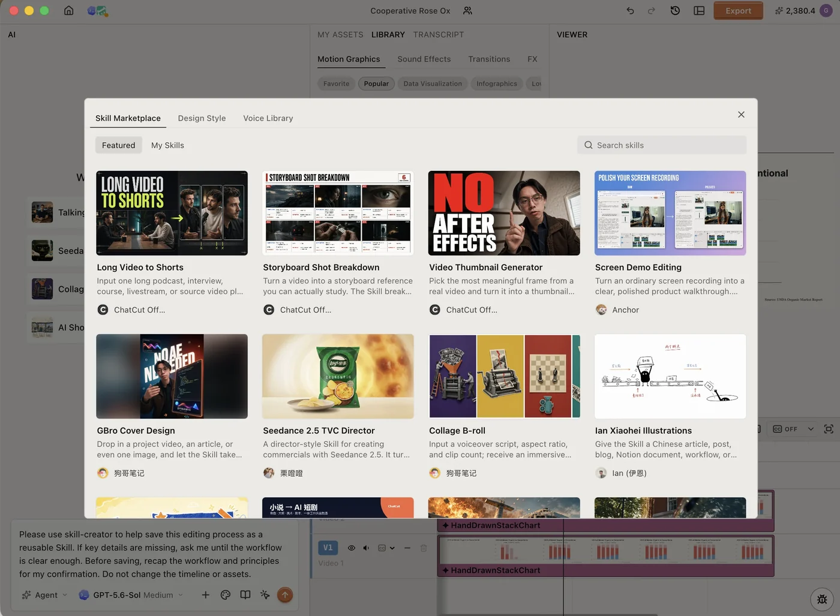Select the Infographics category chip

(497, 84)
